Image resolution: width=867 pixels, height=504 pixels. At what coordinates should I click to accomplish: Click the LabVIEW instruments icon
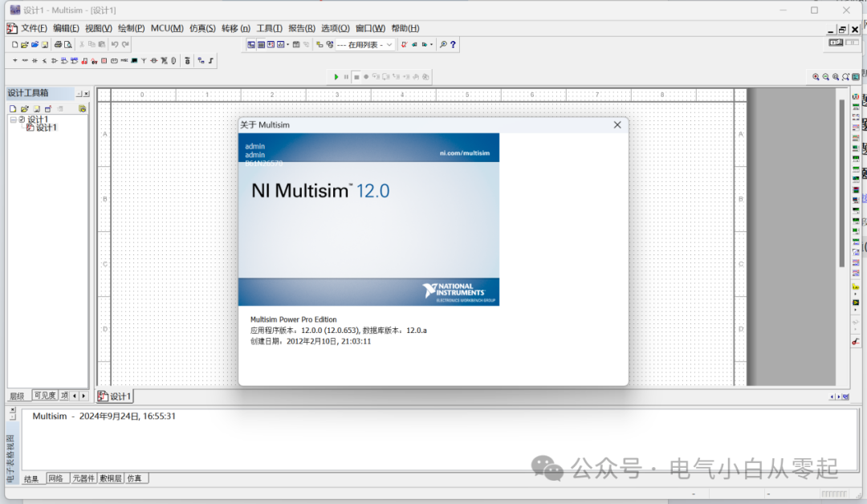click(856, 303)
